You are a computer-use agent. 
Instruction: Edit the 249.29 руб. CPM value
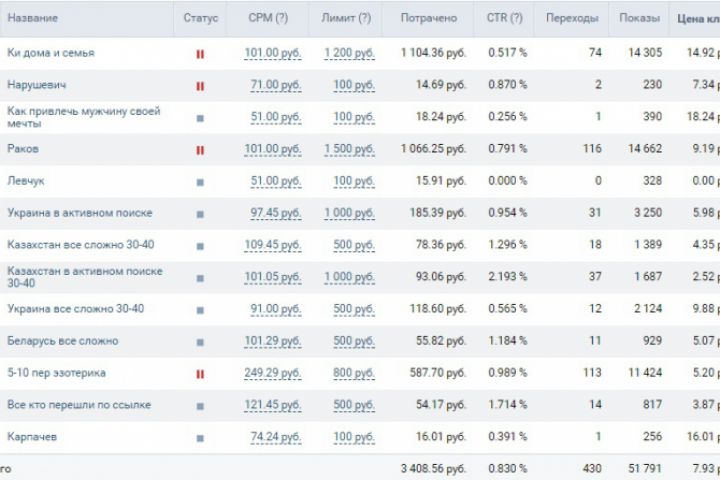point(273,373)
